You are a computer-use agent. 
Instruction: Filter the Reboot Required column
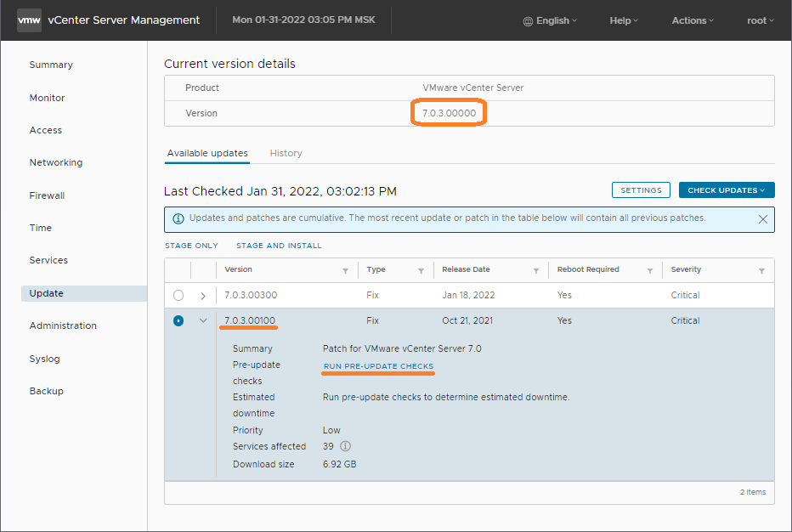650,271
